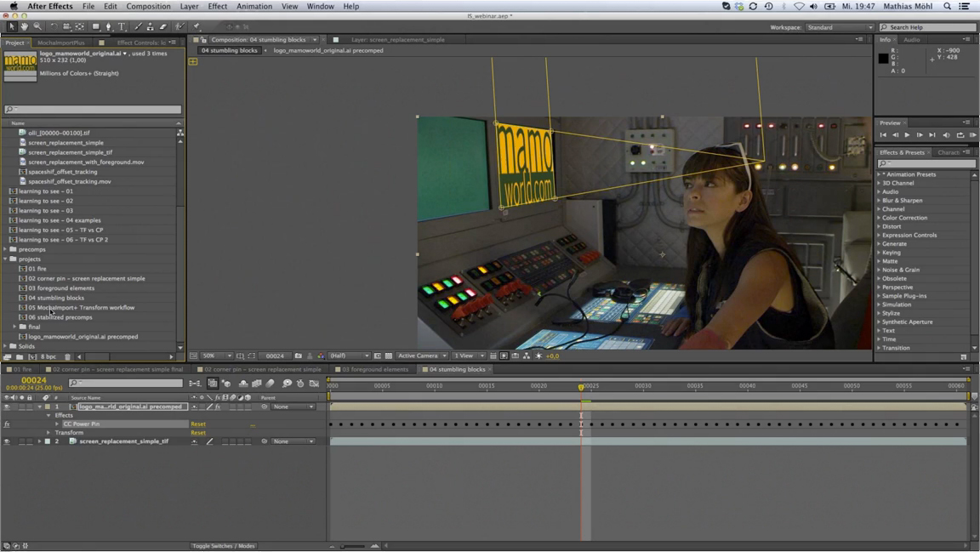
Task: Pick the Pen tool
Action: pos(108,27)
